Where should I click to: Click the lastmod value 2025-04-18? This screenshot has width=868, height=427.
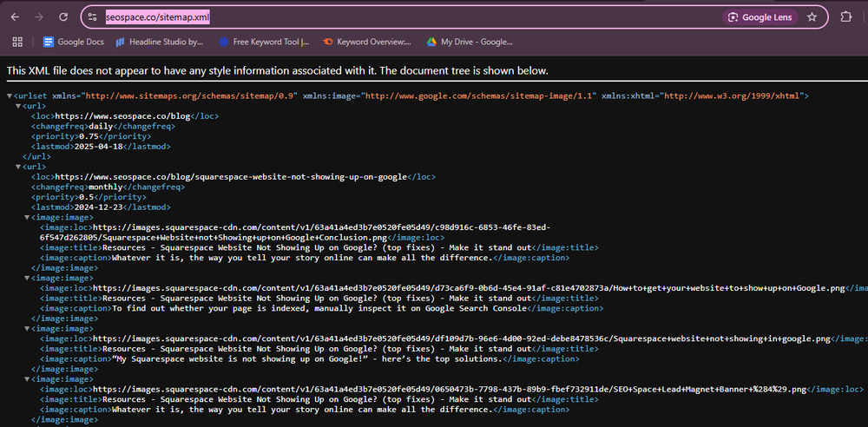click(x=99, y=147)
